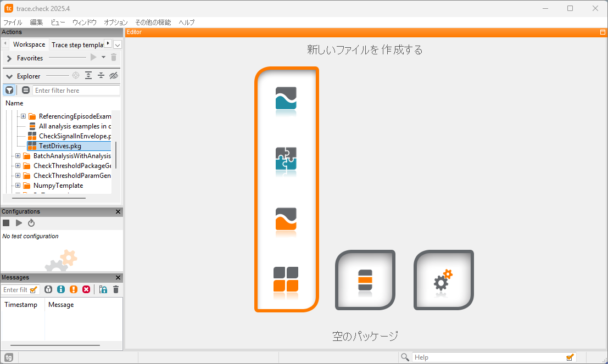Open the ファイル menu
Screen dimensions: 608x364
pos(12,23)
